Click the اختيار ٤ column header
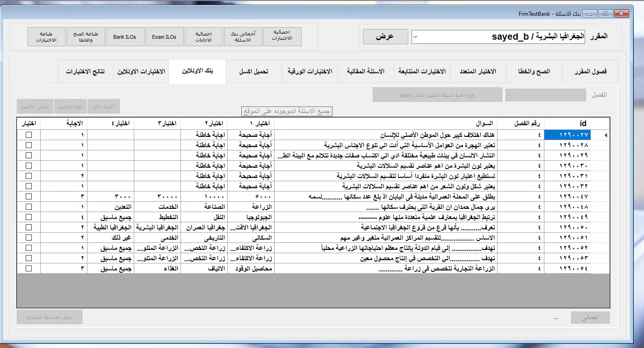 tap(111, 123)
